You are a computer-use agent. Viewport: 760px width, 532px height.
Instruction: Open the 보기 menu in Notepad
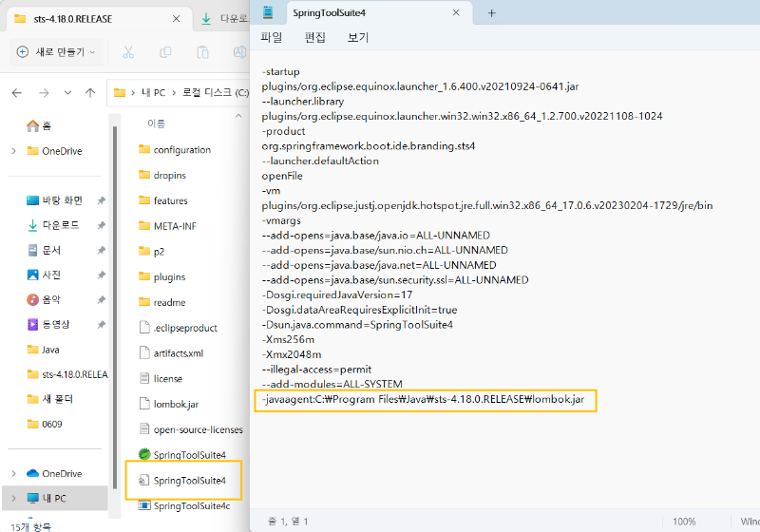pyautogui.click(x=358, y=37)
